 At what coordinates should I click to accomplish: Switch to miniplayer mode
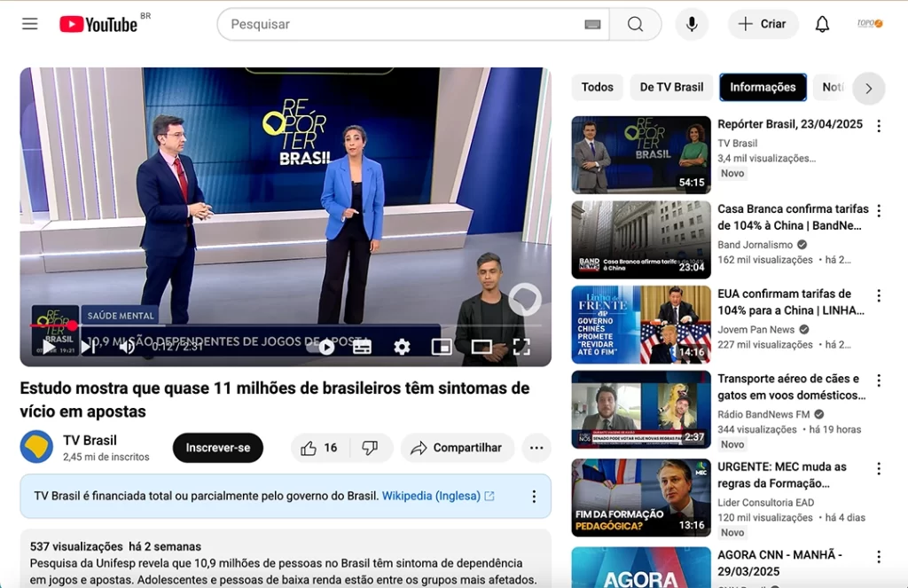pos(442,347)
